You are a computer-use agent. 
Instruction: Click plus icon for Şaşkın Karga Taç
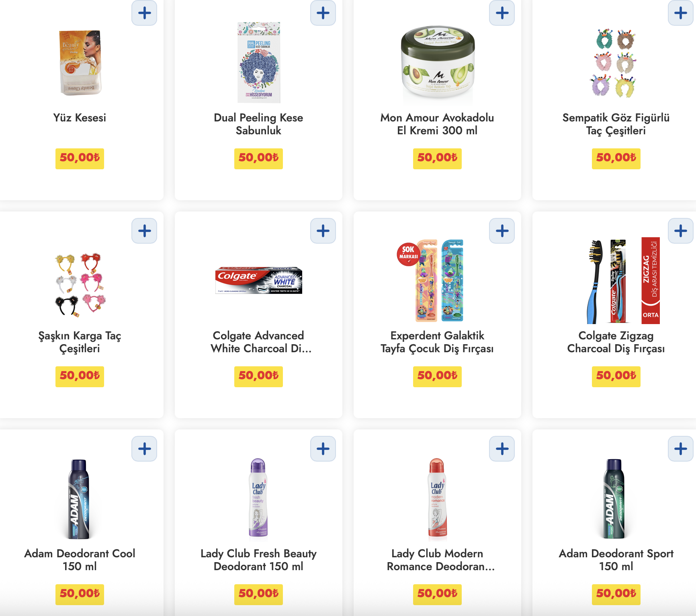pos(144,231)
